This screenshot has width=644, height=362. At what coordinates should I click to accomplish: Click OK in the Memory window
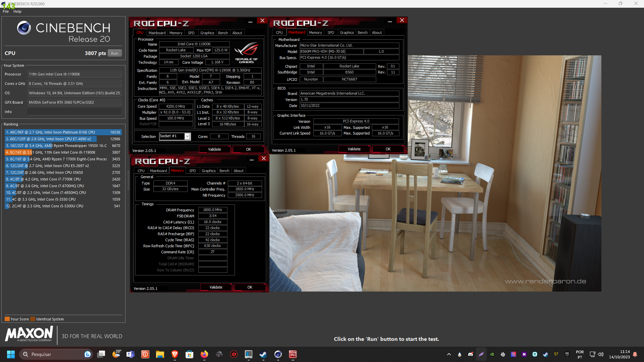[x=250, y=287]
